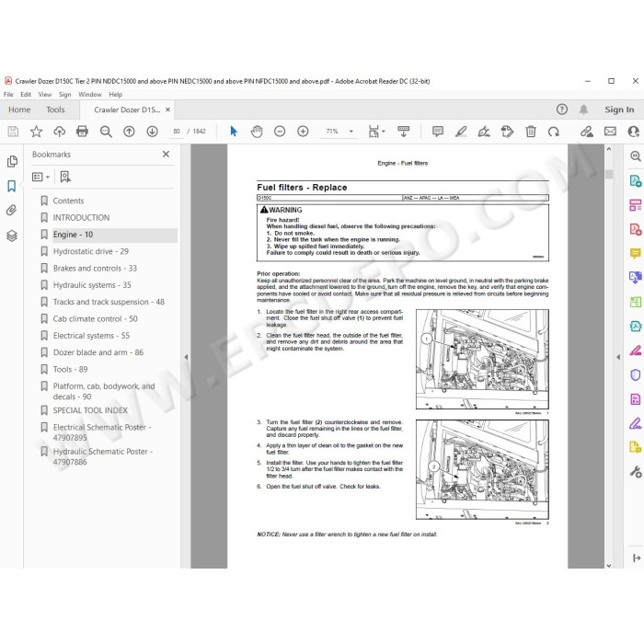Open More Tools wrench icon
This screenshot has width=644, height=644.
click(x=636, y=472)
